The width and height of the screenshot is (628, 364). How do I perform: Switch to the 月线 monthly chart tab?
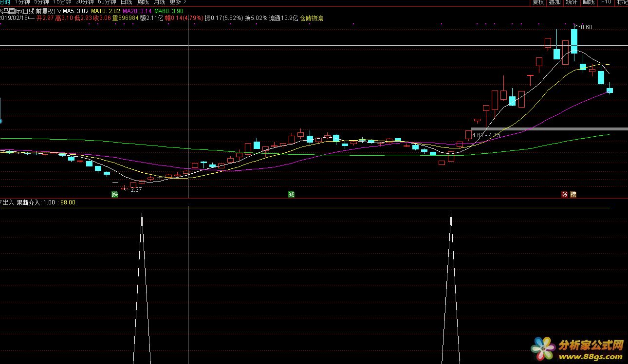[x=159, y=2]
